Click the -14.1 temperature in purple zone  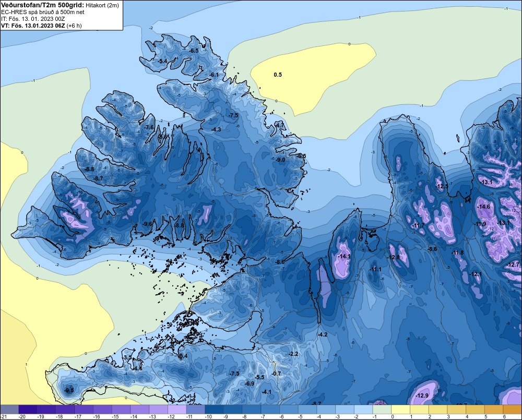coord(344,256)
